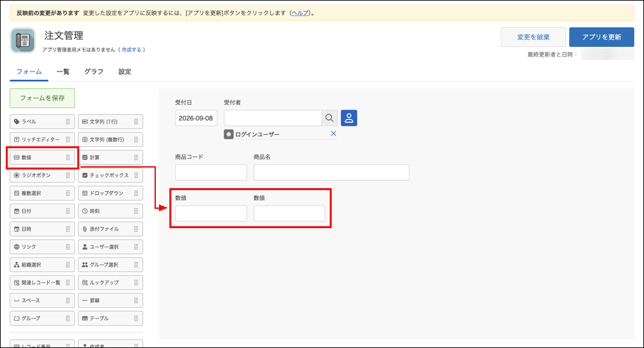
Task: Click the 受付日 date input
Action: pos(196,118)
